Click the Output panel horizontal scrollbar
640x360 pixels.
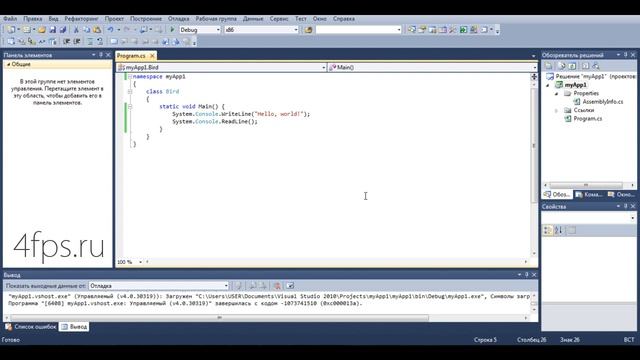click(x=220, y=318)
